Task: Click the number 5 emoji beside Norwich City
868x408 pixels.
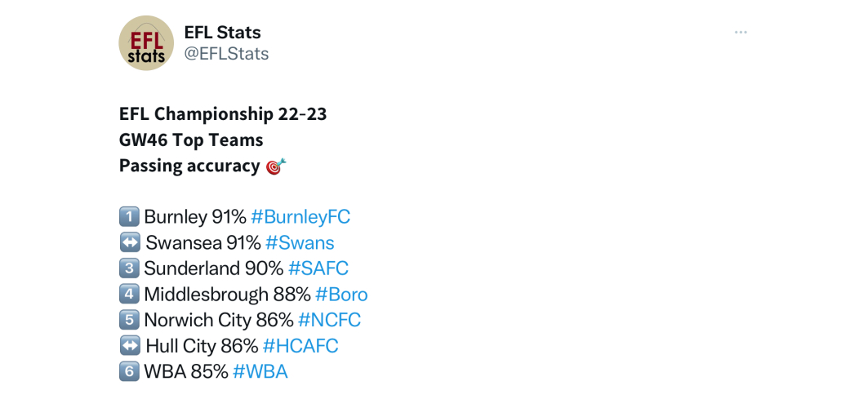Action: (129, 320)
